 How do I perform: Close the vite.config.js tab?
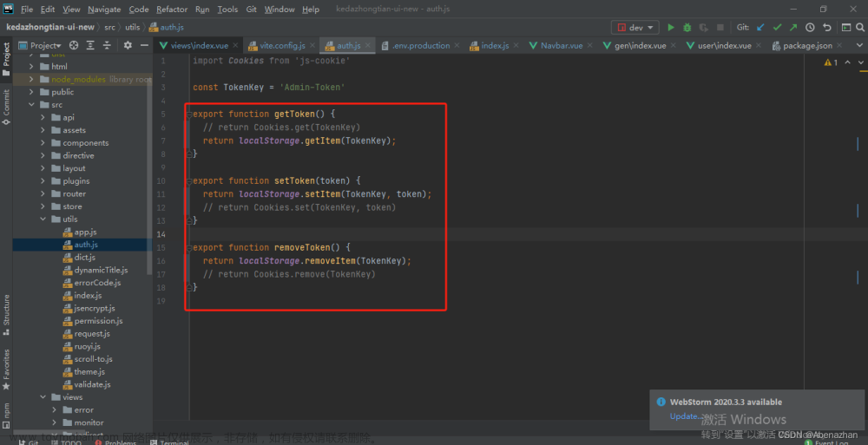(312, 45)
